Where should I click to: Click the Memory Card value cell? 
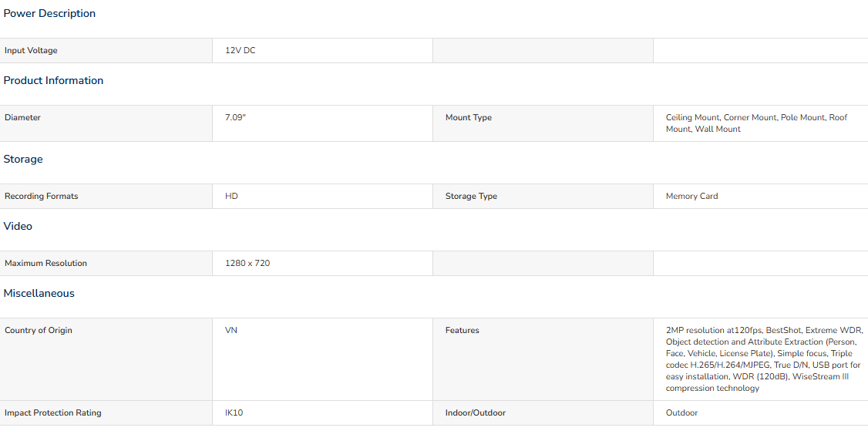761,196
